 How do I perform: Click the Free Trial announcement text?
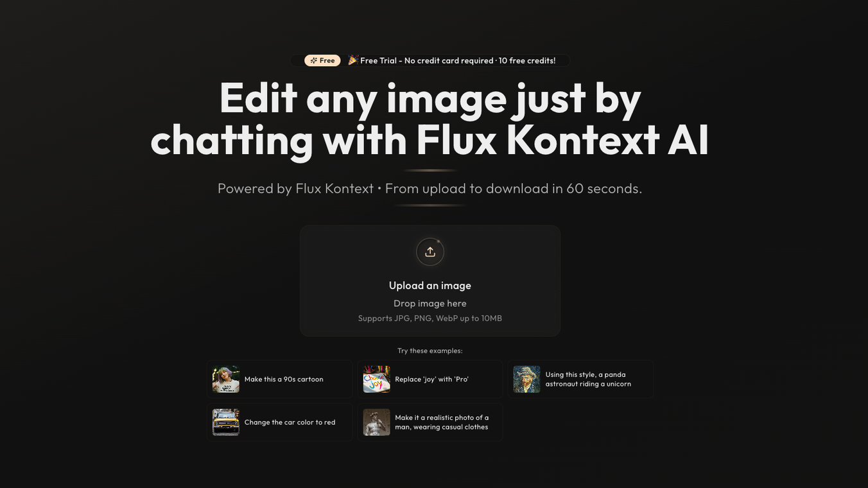click(458, 60)
